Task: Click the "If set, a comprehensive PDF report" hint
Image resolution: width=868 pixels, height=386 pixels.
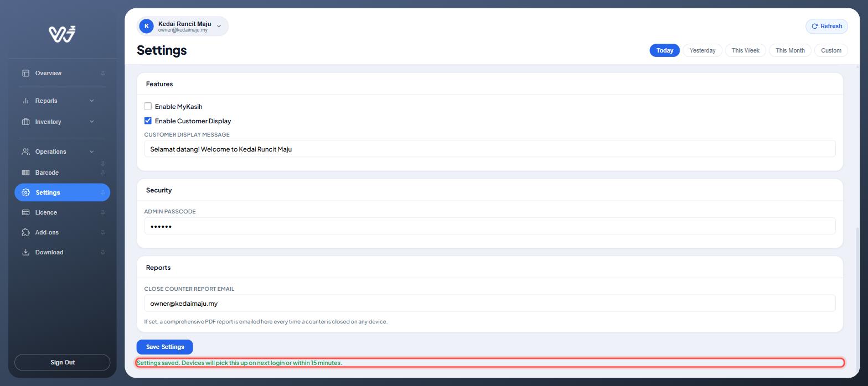Action: (x=266, y=321)
